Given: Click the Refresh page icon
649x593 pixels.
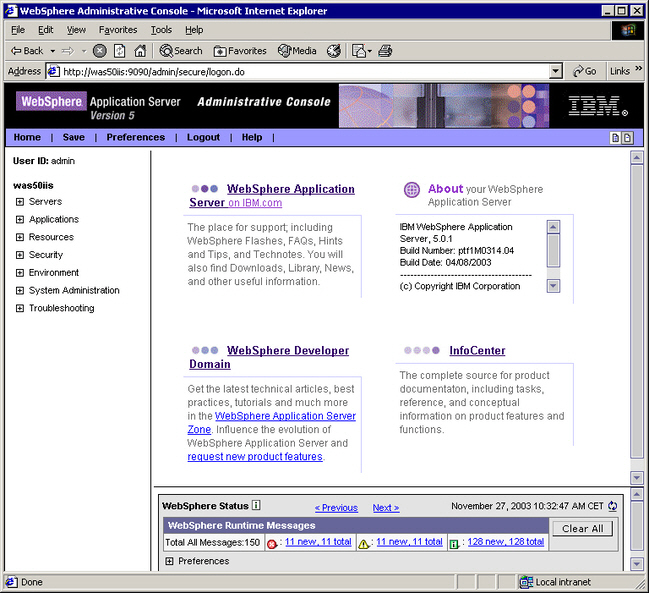Looking at the screenshot, I should [x=120, y=51].
